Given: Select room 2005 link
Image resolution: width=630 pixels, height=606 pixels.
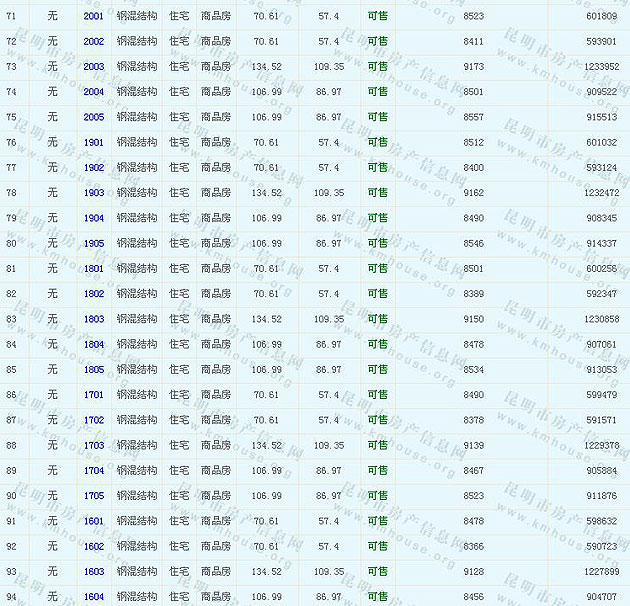Looking at the screenshot, I should (93, 117).
